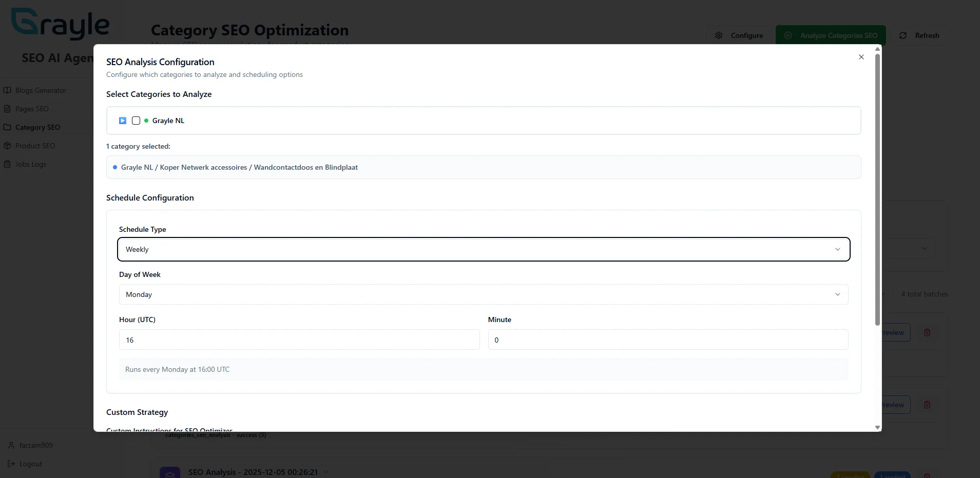This screenshot has height=478, width=980.
Task: Select Pages SEO in the sidebar
Action: [33, 108]
